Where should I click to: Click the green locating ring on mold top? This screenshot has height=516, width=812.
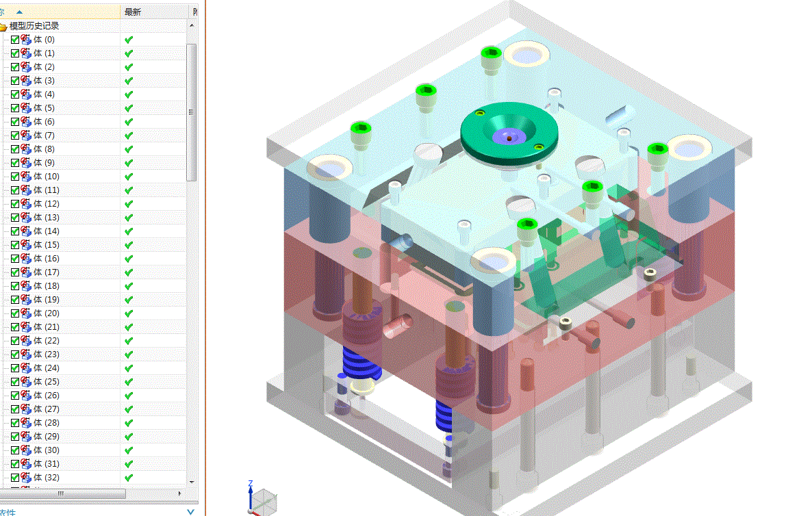coord(509,133)
